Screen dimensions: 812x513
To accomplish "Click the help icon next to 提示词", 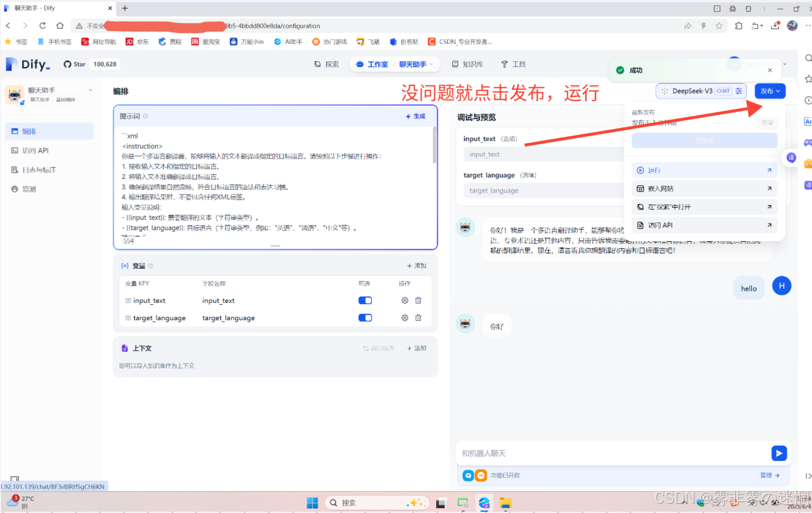I will click(146, 116).
